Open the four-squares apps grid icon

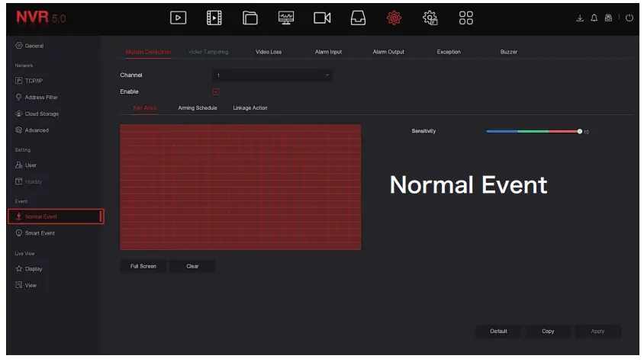[465, 18]
